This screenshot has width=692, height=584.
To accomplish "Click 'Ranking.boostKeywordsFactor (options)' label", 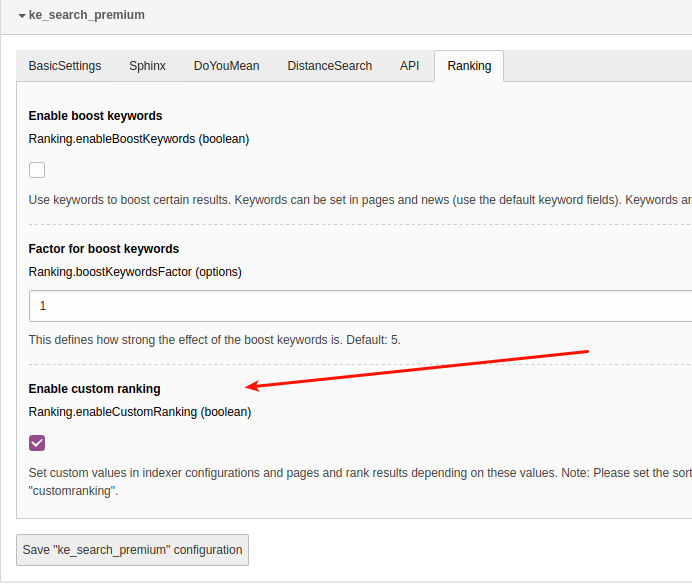I will coord(135,272).
